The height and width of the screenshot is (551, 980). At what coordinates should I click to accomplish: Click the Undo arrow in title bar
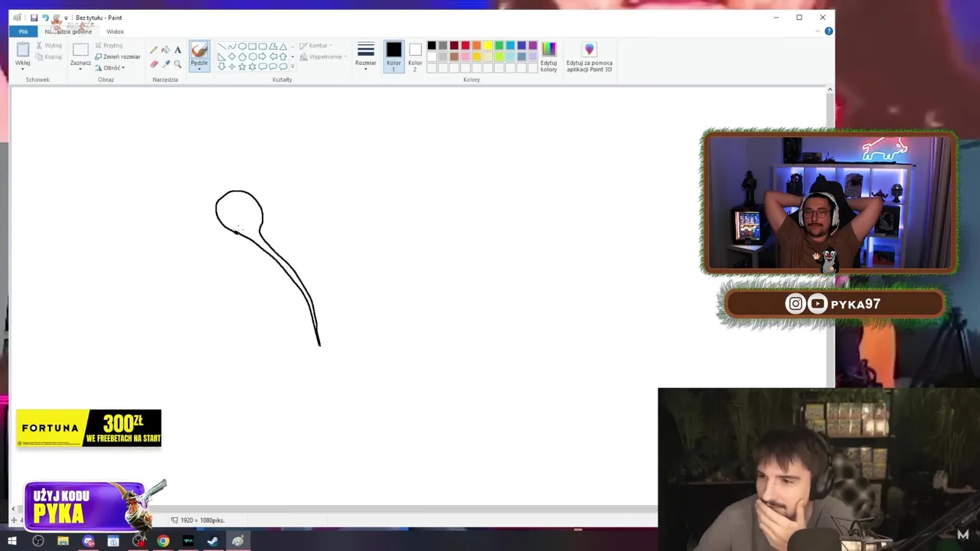click(x=45, y=18)
